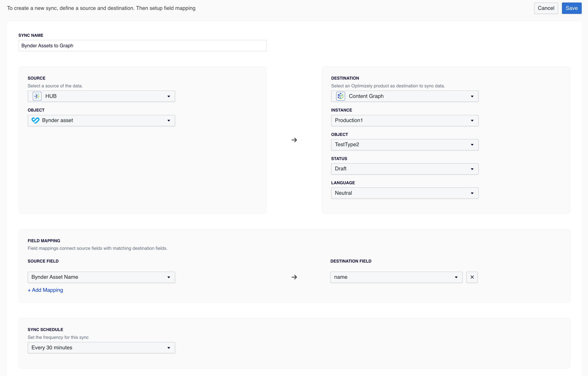Click the caret on the HUB source dropdown

click(168, 96)
